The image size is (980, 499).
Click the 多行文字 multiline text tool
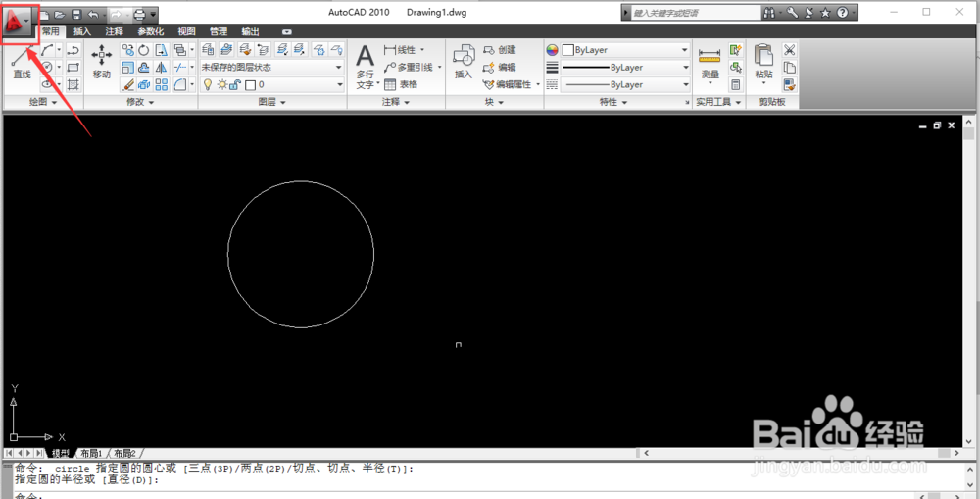[365, 67]
